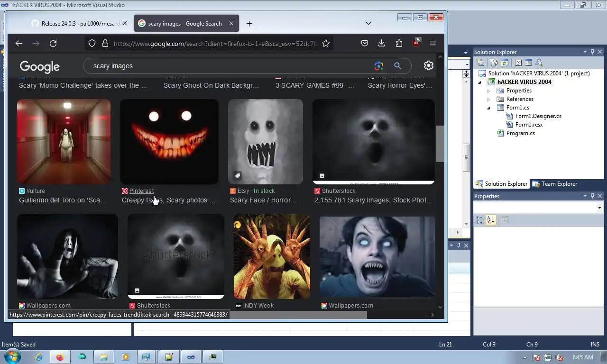607x364 pixels.
Task: Click View Designer icon in Solution Explorer
Action: point(528,63)
